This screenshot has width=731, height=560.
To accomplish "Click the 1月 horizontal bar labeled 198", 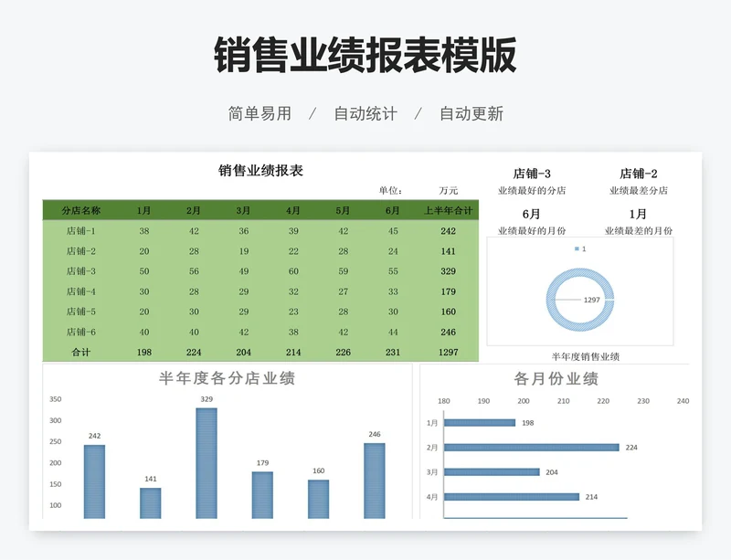I will coord(480,422).
